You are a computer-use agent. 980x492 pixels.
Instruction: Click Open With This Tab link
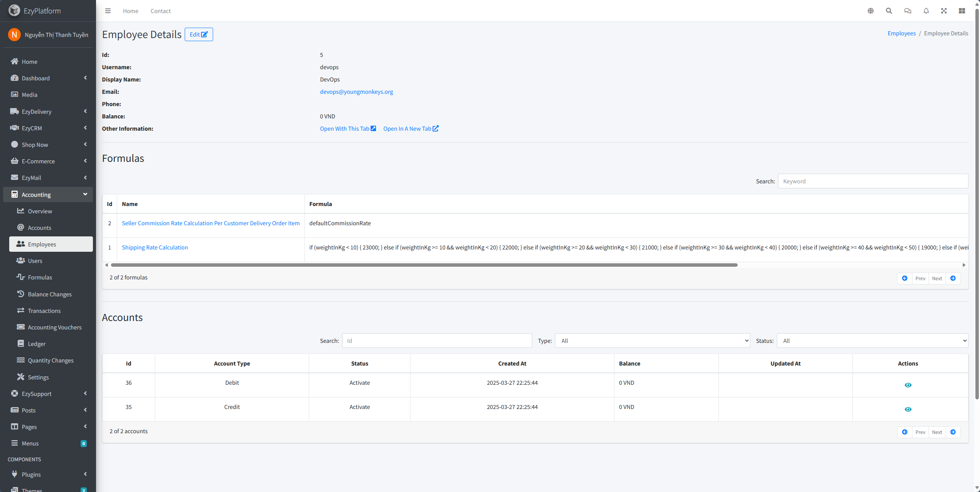[x=348, y=128]
